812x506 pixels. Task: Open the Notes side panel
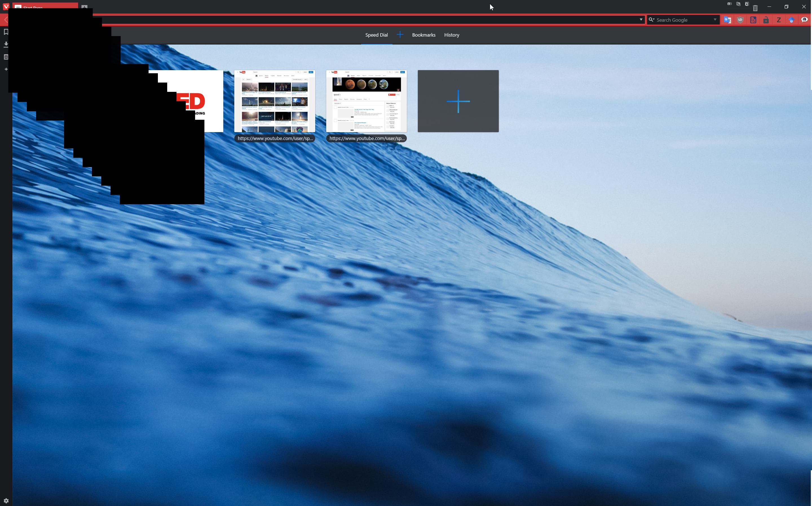6,57
